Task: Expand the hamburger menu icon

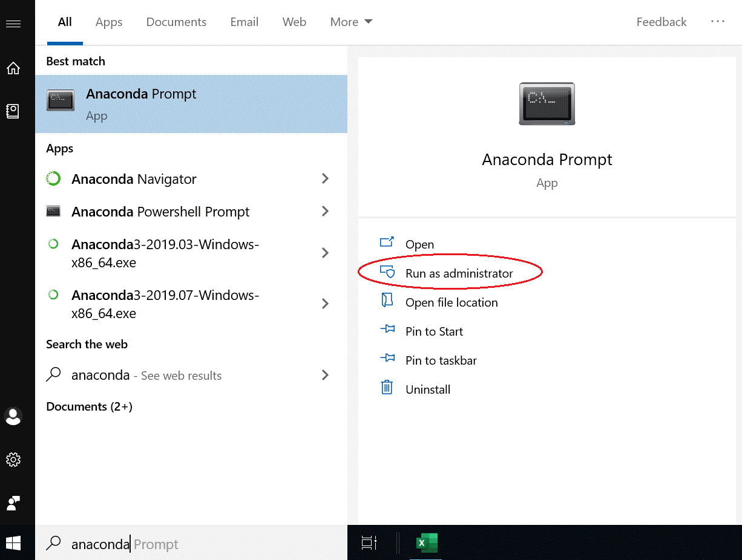Action: (x=13, y=24)
